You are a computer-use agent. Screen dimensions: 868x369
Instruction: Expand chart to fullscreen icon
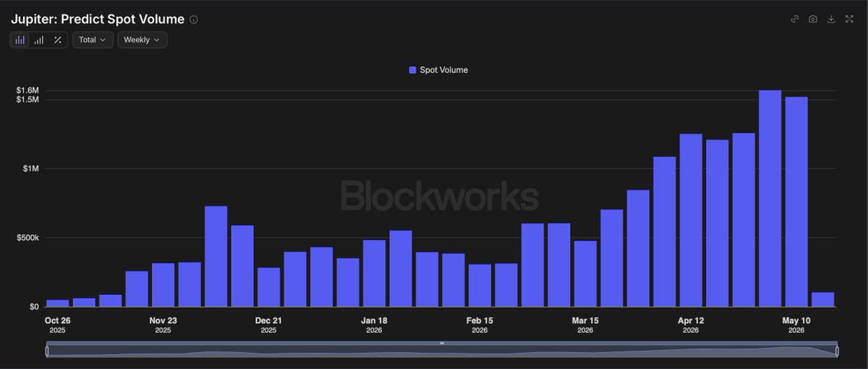(849, 19)
